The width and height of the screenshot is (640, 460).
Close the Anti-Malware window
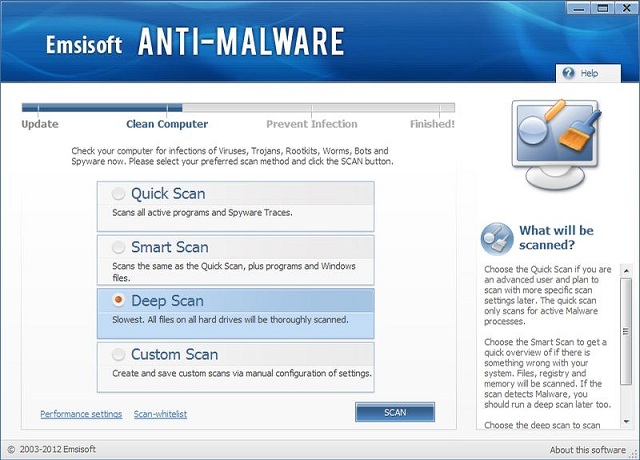pos(627,8)
